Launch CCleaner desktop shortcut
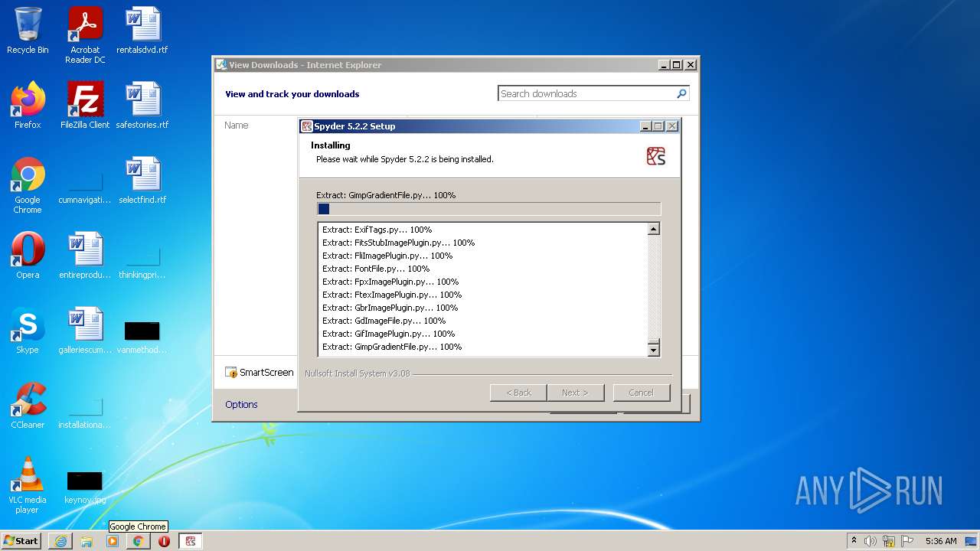The image size is (980, 551). (x=28, y=406)
